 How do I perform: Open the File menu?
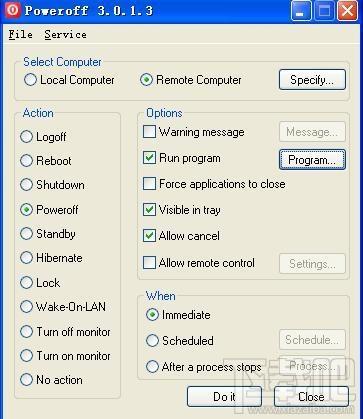tap(21, 34)
